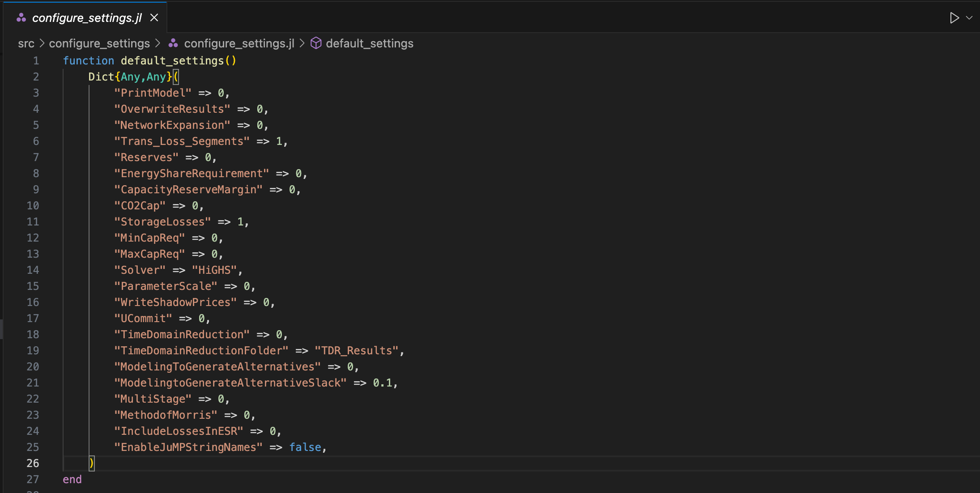Click the "function" keyword
Image resolution: width=980 pixels, height=493 pixels.
coord(89,61)
